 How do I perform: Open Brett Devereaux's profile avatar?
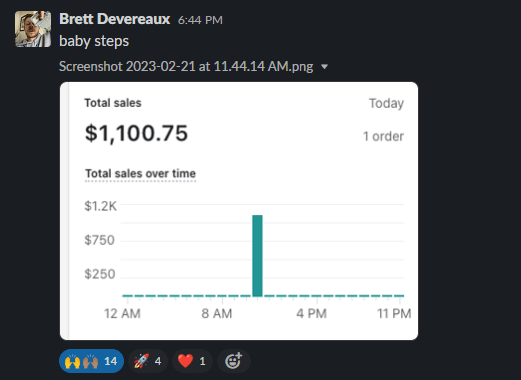33,29
